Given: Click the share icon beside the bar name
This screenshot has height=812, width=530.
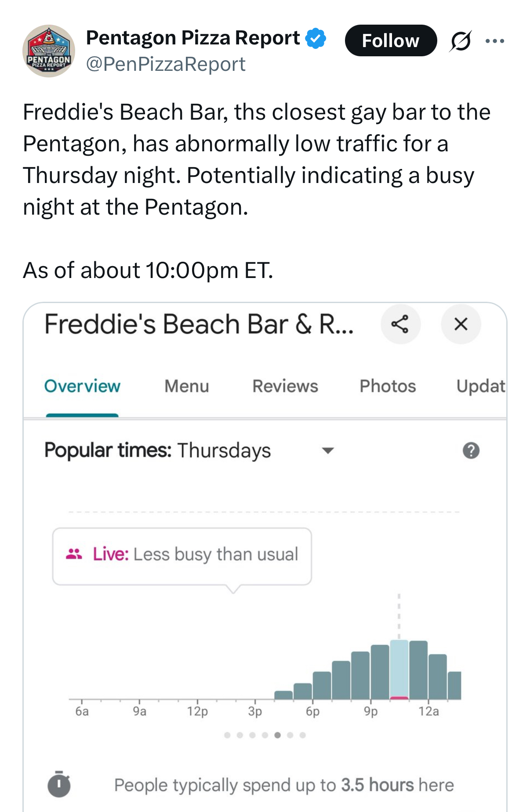Looking at the screenshot, I should tap(400, 324).
